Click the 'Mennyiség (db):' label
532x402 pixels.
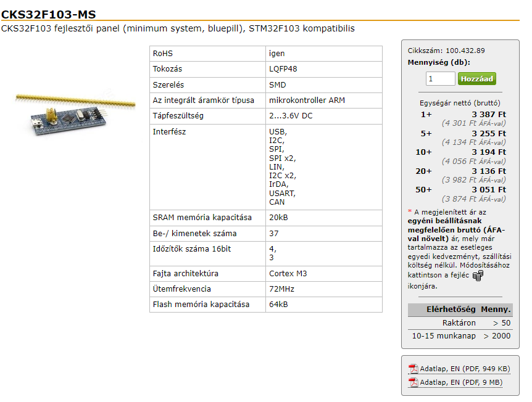click(x=439, y=62)
